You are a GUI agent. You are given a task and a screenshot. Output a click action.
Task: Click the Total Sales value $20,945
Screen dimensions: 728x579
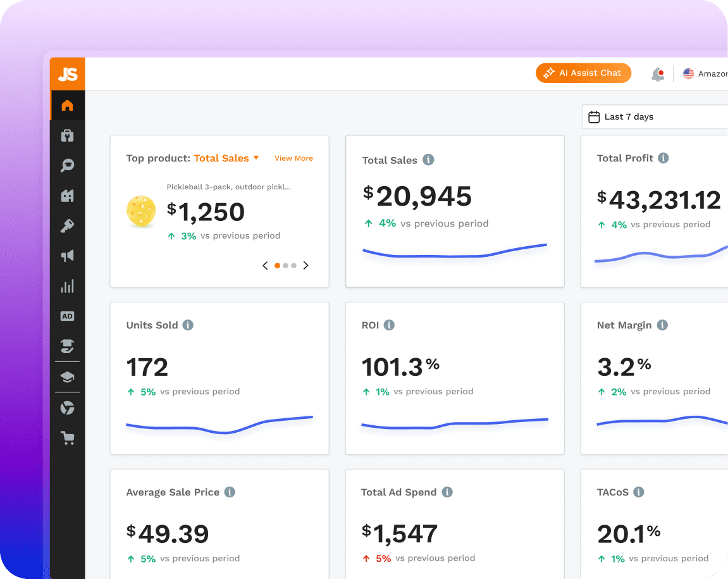click(x=417, y=196)
